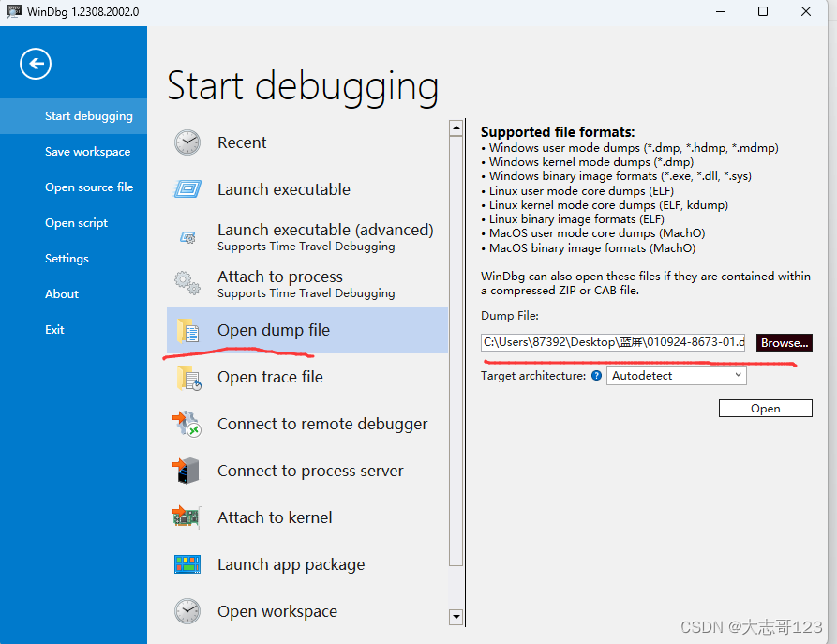Maximize the WinDbg window

pos(763,11)
